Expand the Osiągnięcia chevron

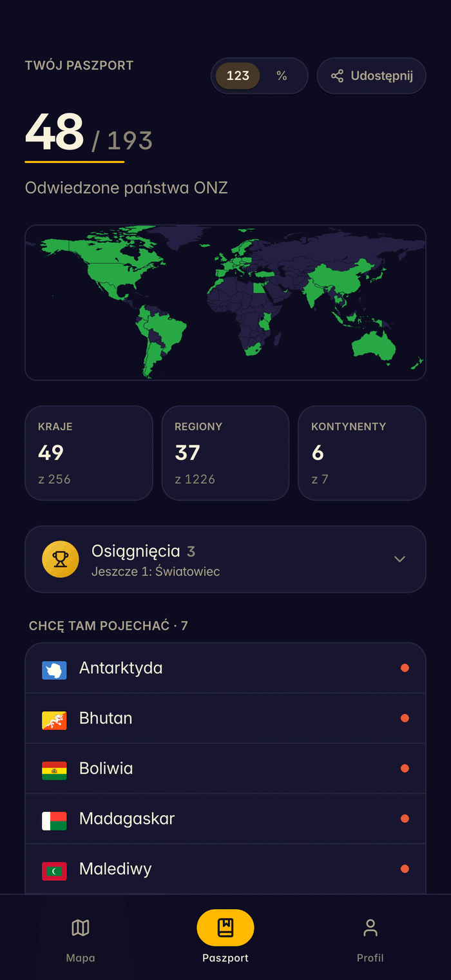(399, 559)
